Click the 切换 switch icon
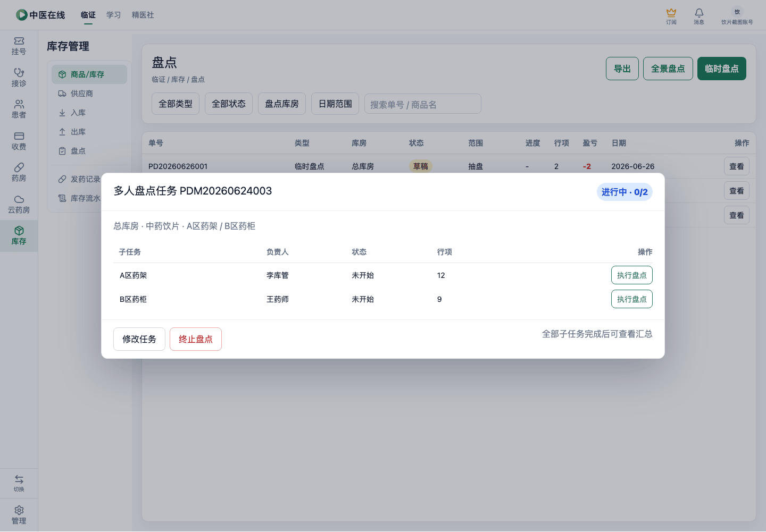Viewport: 766px width, 532px height. click(x=19, y=483)
